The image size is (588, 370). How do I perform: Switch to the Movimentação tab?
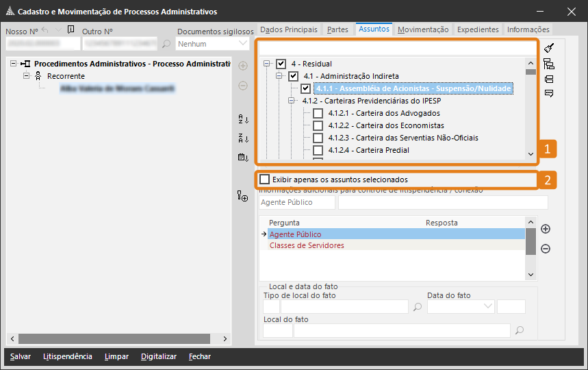tap(423, 29)
